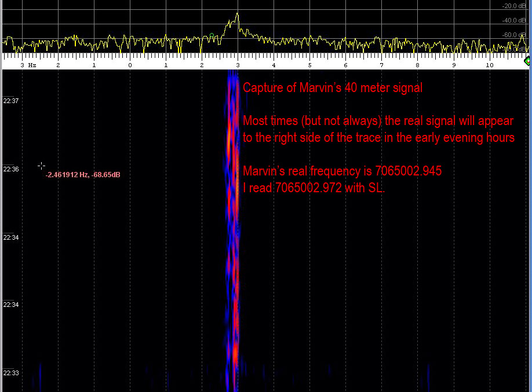Click the 22:33 time label
The width and height of the screenshot is (532, 392).
(11, 372)
